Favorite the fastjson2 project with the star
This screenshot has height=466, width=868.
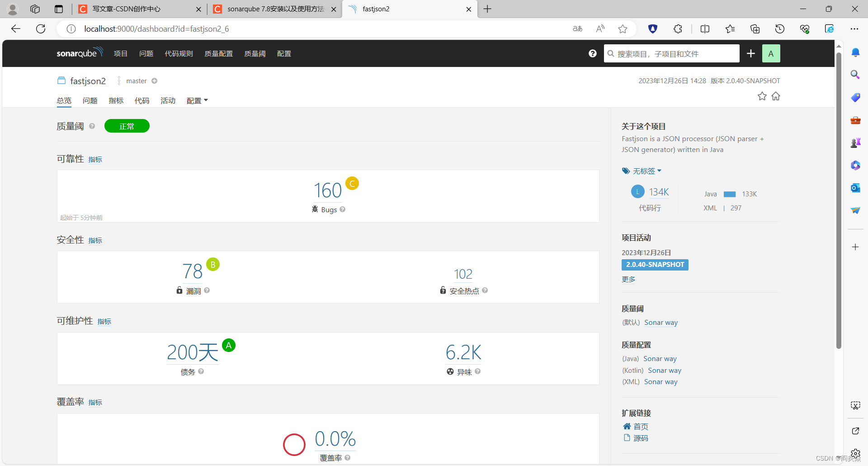click(x=762, y=96)
